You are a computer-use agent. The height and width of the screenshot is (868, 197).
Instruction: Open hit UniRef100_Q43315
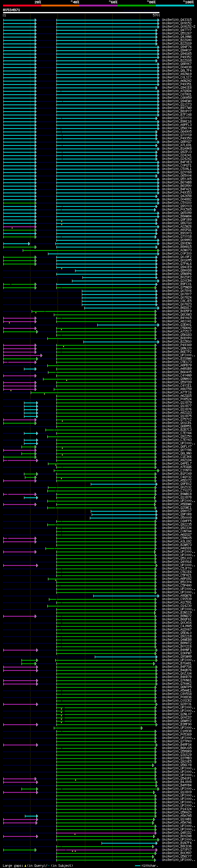pyautogui.click(x=177, y=20)
